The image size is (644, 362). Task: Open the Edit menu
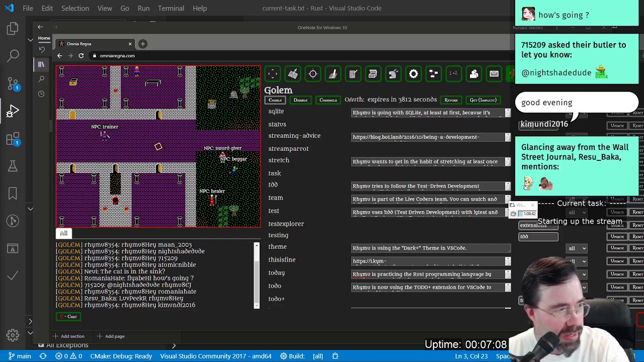(47, 8)
